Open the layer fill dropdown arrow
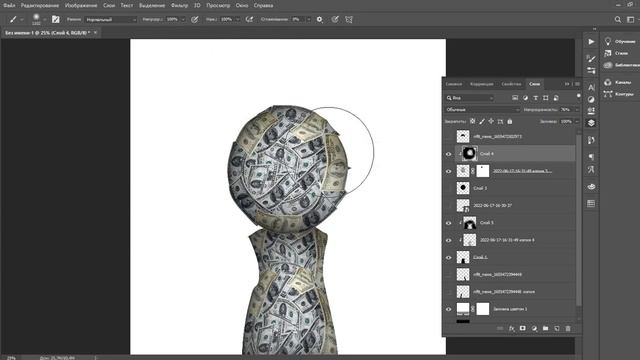 (577, 122)
